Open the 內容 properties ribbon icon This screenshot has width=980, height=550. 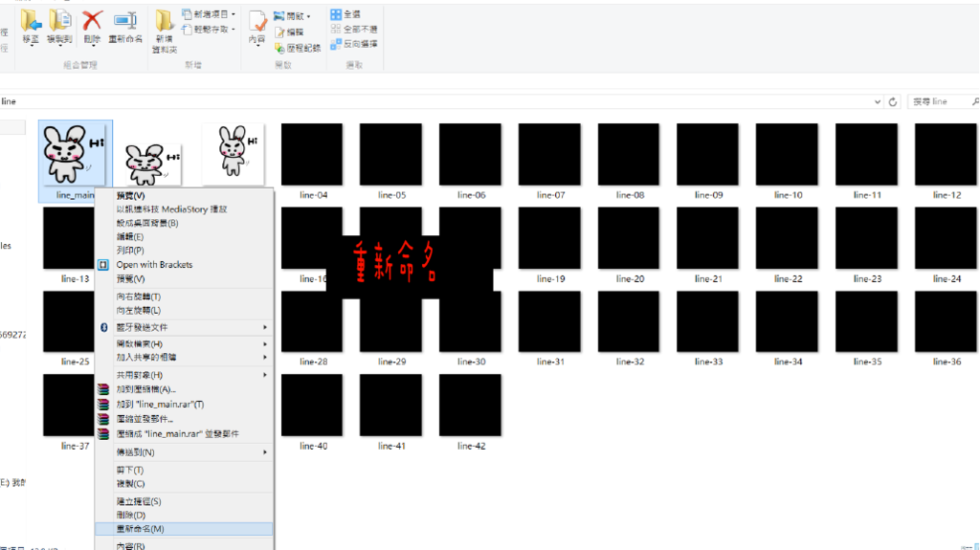click(257, 21)
